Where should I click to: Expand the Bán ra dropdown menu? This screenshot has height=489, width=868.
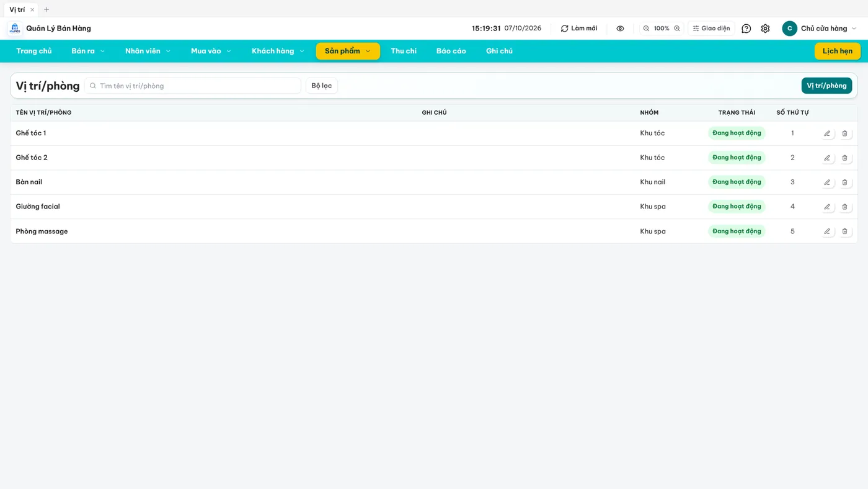[x=88, y=51]
